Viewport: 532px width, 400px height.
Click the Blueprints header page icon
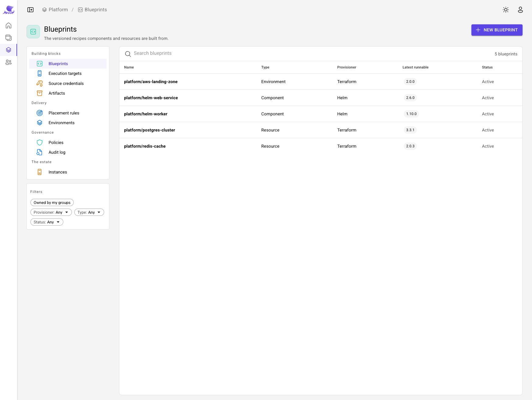click(33, 32)
